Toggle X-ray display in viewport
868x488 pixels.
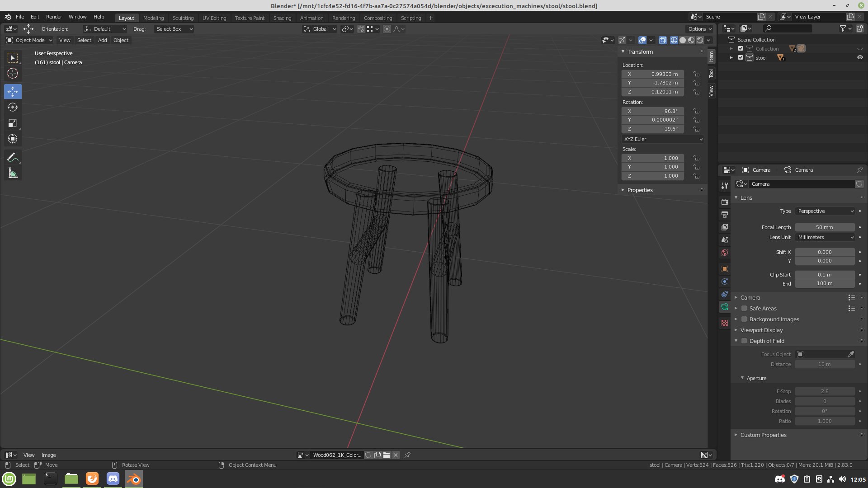coord(663,40)
